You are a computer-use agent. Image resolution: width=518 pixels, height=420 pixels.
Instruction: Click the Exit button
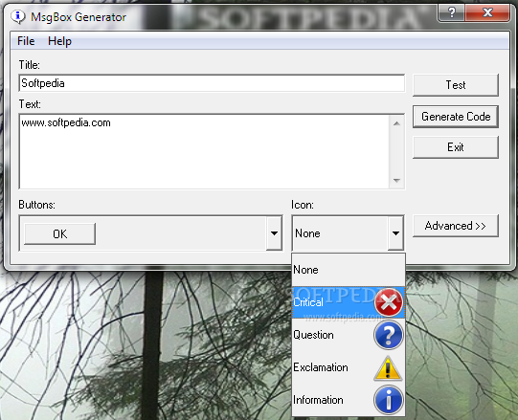[456, 147]
